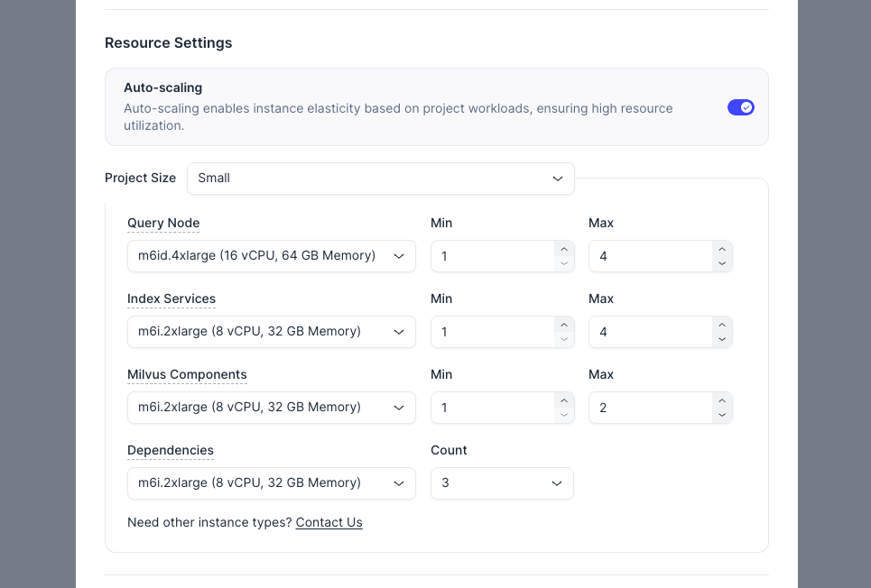871x588 pixels.
Task: Expand Dependencies instance type dropdown
Action: 271,483
